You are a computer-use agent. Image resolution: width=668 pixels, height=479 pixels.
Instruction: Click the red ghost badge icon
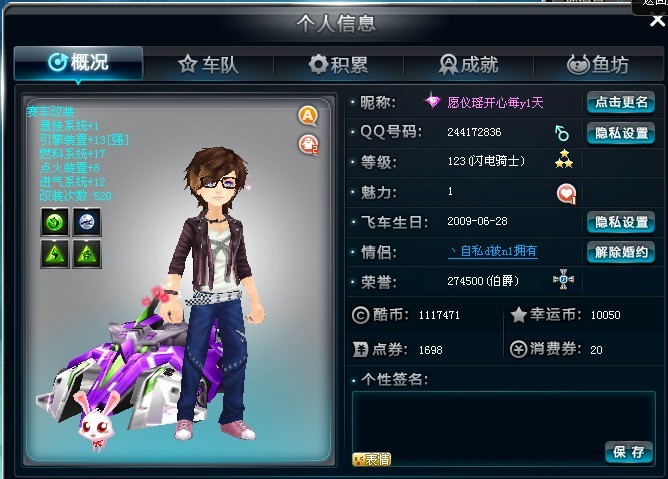coord(308,145)
